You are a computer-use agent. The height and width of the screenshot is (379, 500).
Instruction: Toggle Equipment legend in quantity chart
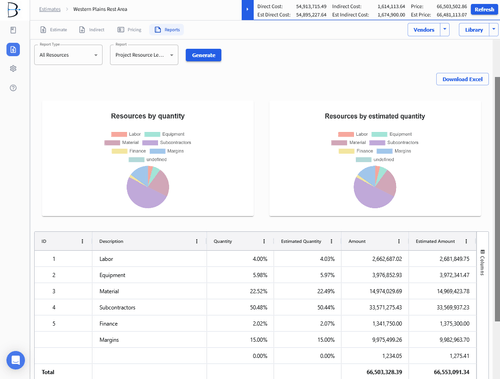[164, 134]
